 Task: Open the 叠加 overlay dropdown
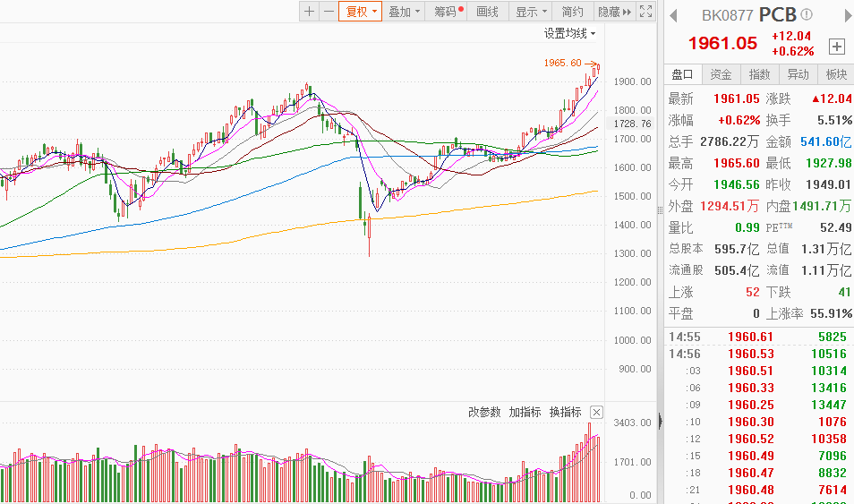point(404,12)
